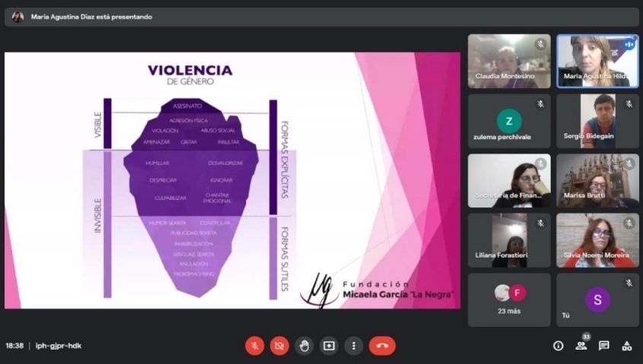Click muted mic icon on Claudia Montesino tile
The width and height of the screenshot is (643, 364).
(540, 44)
